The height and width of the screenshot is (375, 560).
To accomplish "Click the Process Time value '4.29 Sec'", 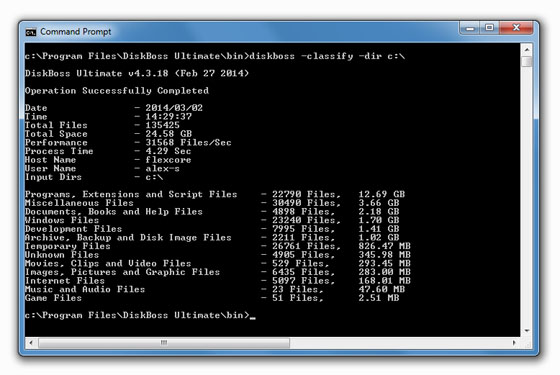I will coord(168,151).
